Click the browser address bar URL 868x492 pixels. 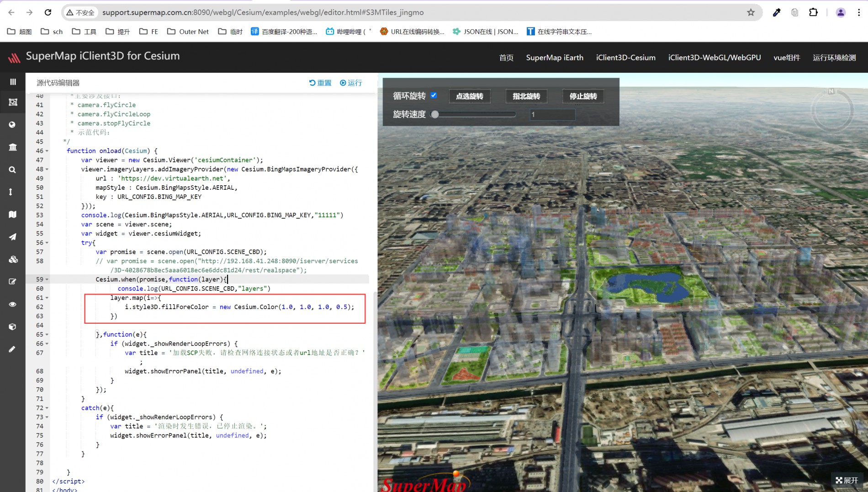point(263,12)
